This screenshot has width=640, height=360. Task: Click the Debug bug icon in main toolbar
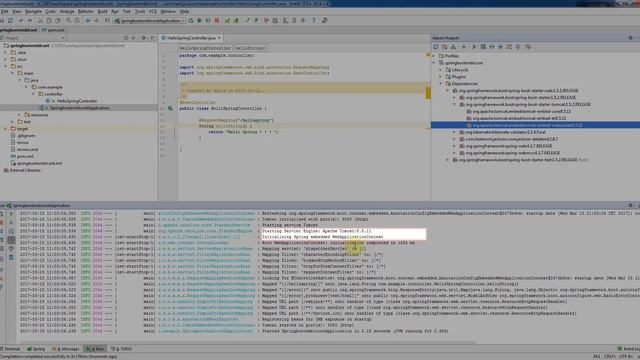tap(199, 20)
